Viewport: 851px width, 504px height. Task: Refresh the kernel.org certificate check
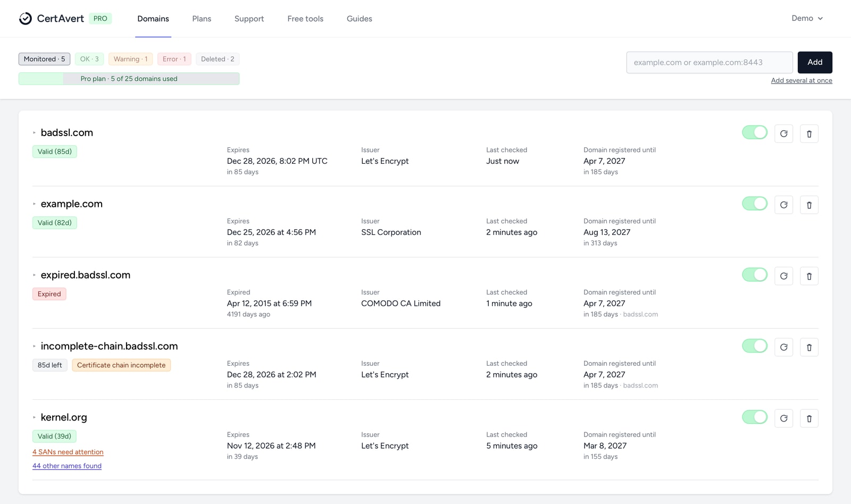(x=783, y=419)
